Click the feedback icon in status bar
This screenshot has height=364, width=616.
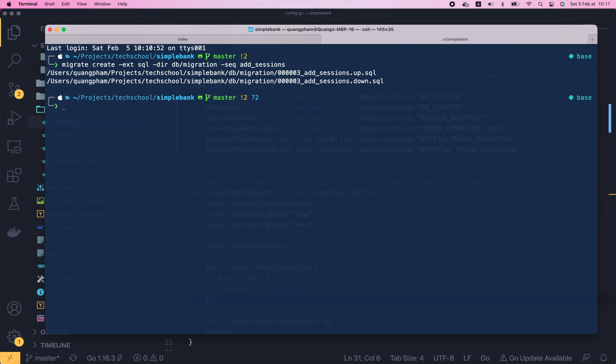click(x=586, y=358)
